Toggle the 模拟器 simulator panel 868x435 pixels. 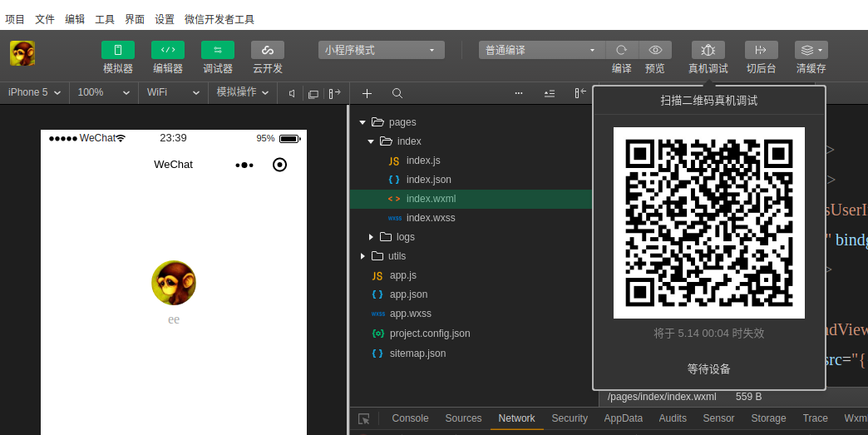point(118,50)
